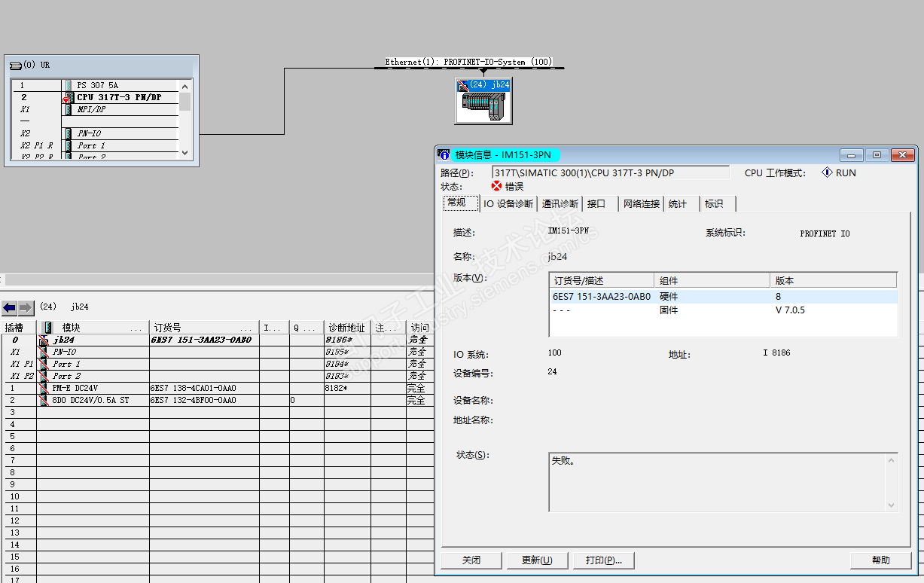Click empty slot row 3 in table
The image size is (924, 583).
tap(217, 412)
